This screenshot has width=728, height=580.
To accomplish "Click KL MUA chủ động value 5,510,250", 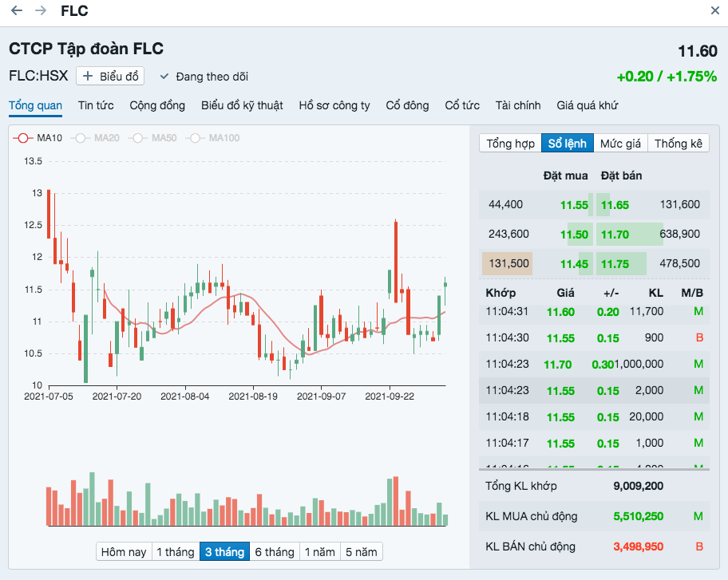I will [638, 516].
